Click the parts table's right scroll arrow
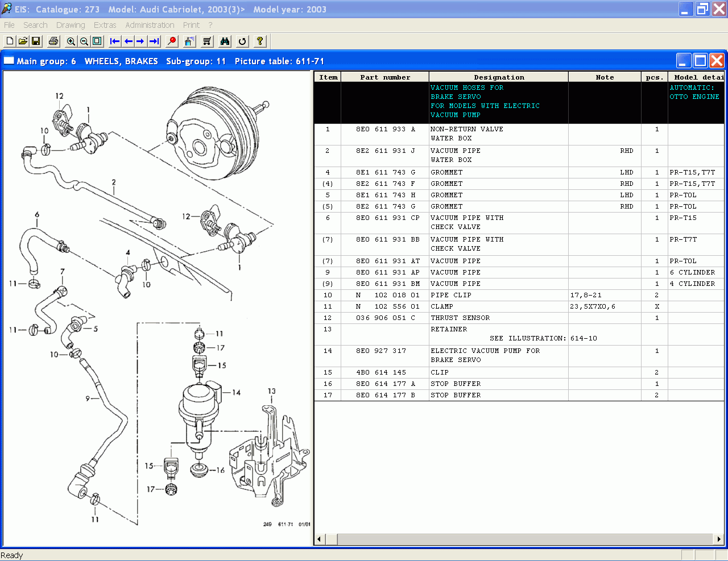 point(719,539)
